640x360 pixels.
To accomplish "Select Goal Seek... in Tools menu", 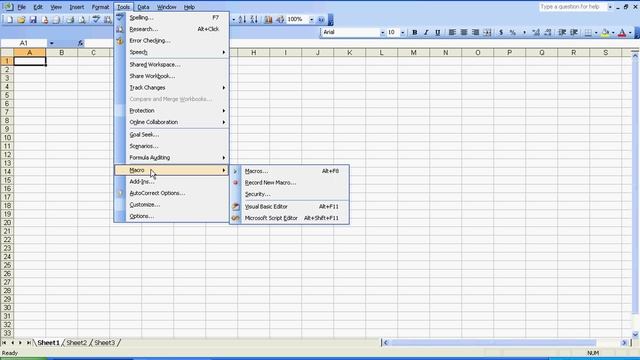I will [171, 134].
